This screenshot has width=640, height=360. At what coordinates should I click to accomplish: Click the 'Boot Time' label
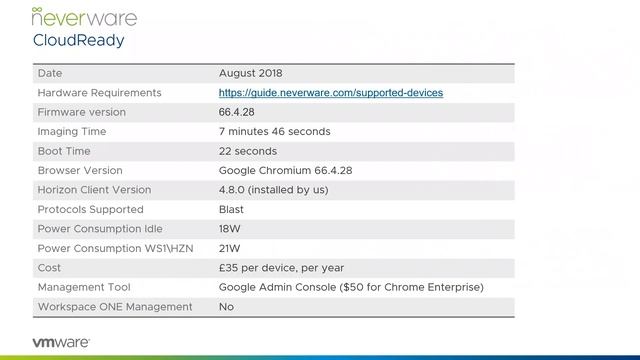click(64, 151)
